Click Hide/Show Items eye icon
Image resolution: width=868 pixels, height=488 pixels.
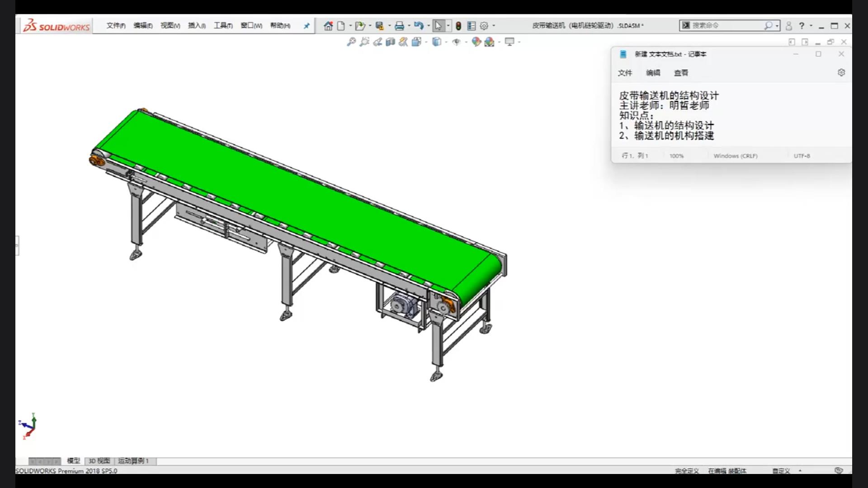(457, 42)
